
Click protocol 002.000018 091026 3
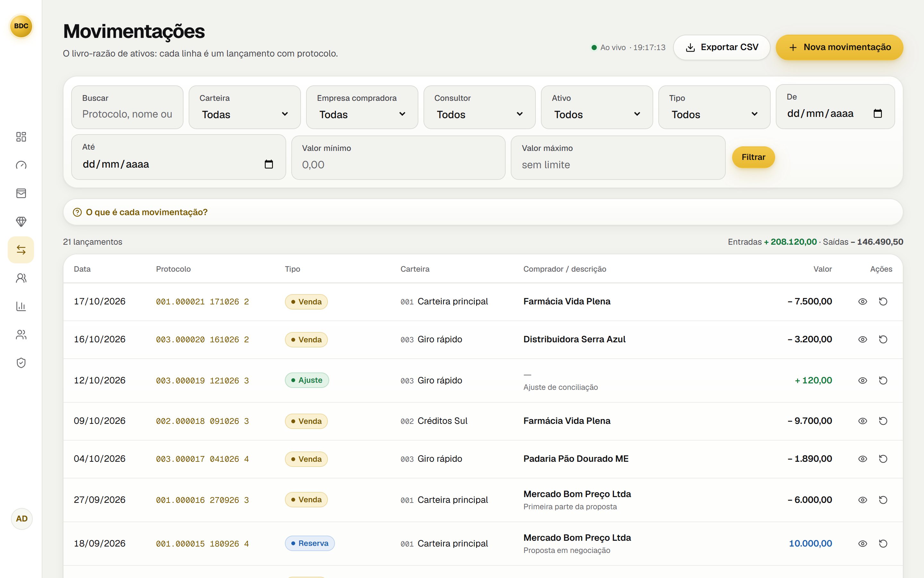click(202, 421)
